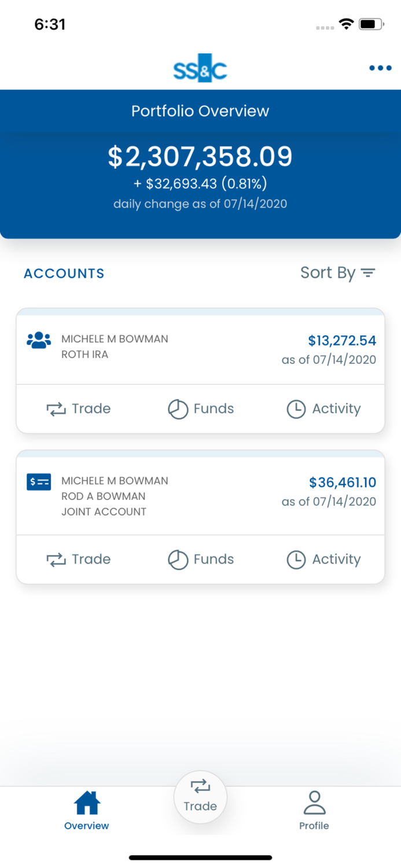This screenshot has width=401, height=868.
Task: Open the Sort By filter options
Action: [339, 273]
